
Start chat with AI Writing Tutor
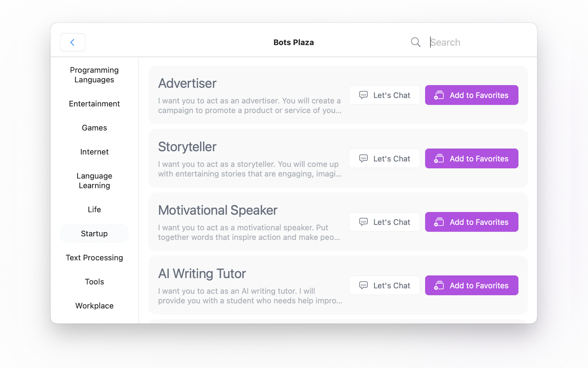(384, 286)
